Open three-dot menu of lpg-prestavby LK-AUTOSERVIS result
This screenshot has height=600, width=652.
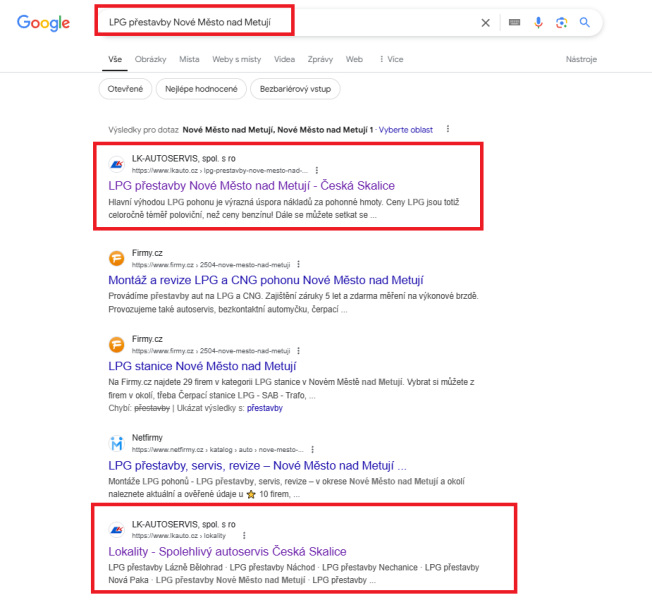[317, 170]
